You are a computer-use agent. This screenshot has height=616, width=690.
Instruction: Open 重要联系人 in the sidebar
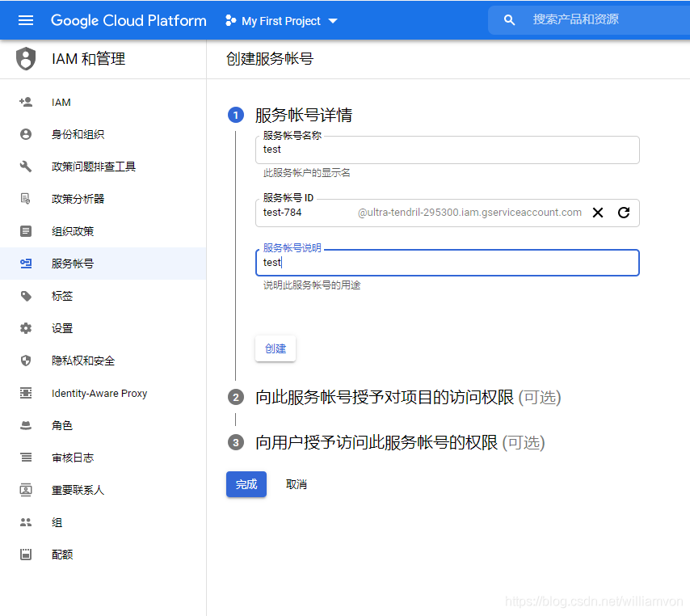tap(103, 490)
